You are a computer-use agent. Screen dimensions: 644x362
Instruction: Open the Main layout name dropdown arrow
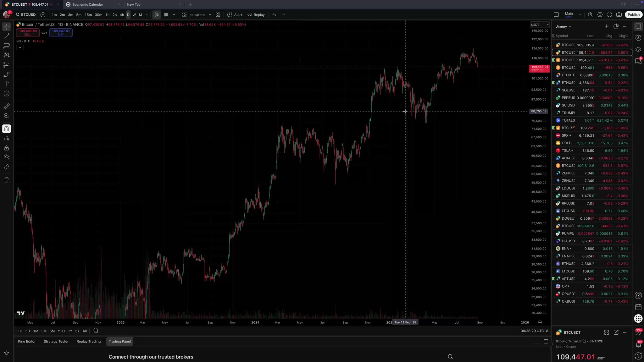click(580, 15)
